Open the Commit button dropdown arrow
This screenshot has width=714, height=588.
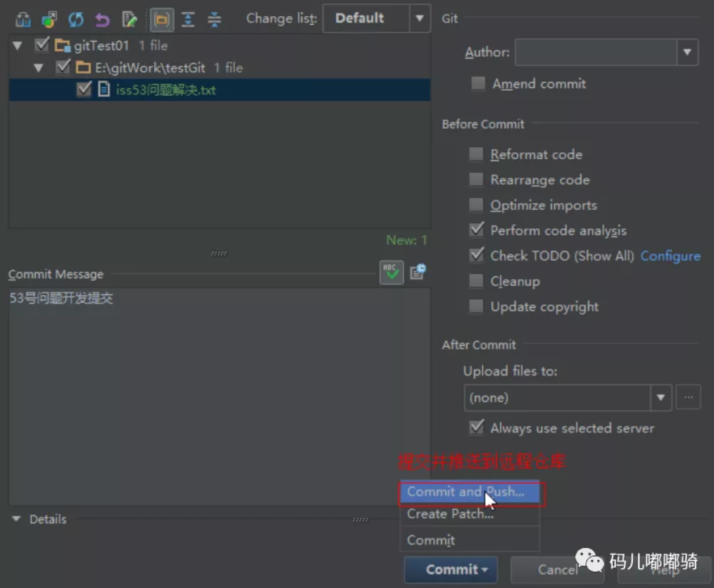[x=485, y=570]
